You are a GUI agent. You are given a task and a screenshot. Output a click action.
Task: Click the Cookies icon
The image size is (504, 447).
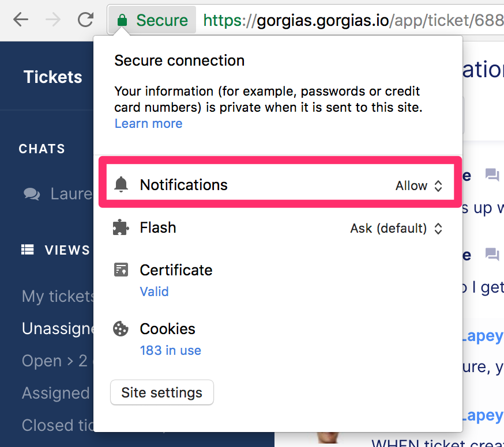(121, 329)
